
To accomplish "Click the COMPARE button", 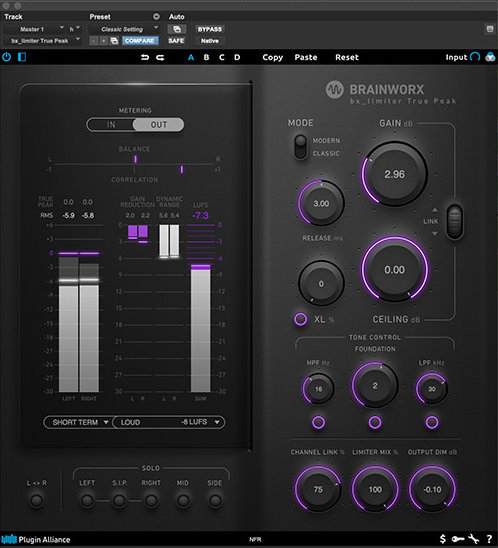I will 140,41.
